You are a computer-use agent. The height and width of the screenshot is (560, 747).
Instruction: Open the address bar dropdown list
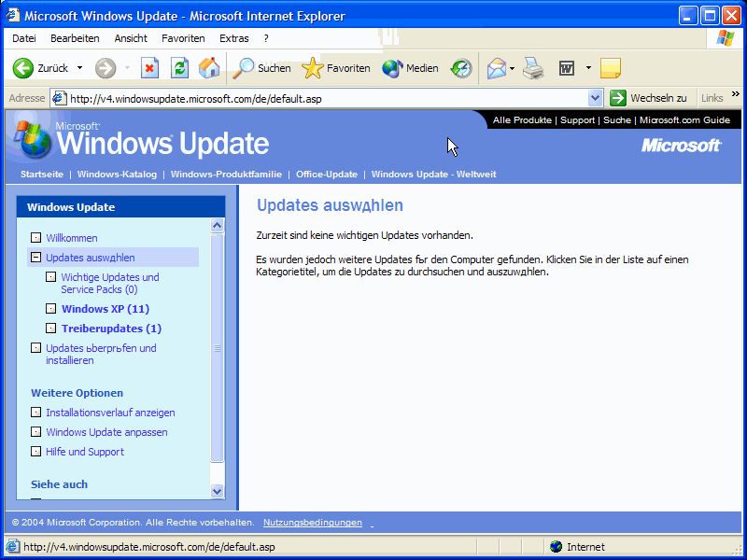click(x=595, y=99)
